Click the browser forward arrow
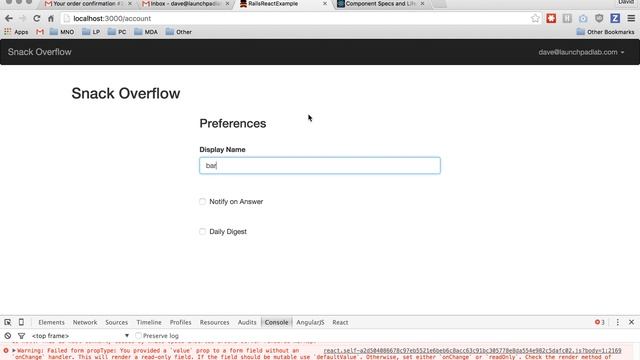 [x=22, y=18]
